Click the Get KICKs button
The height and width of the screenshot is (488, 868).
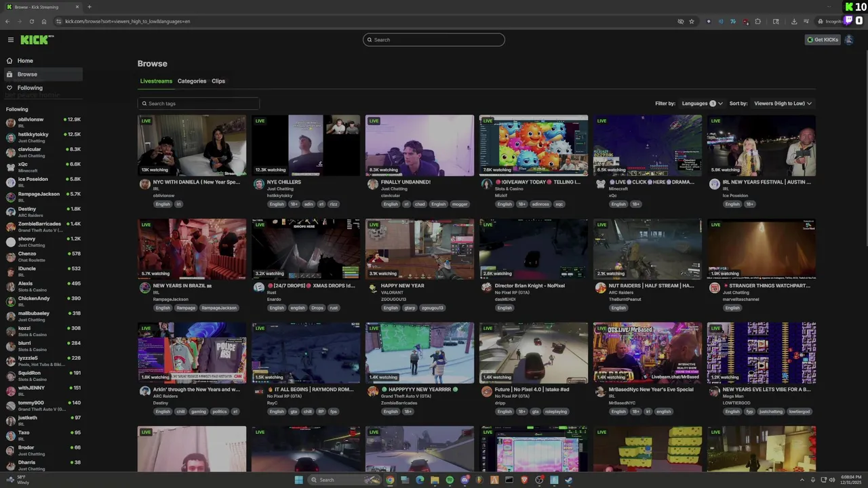tap(823, 40)
